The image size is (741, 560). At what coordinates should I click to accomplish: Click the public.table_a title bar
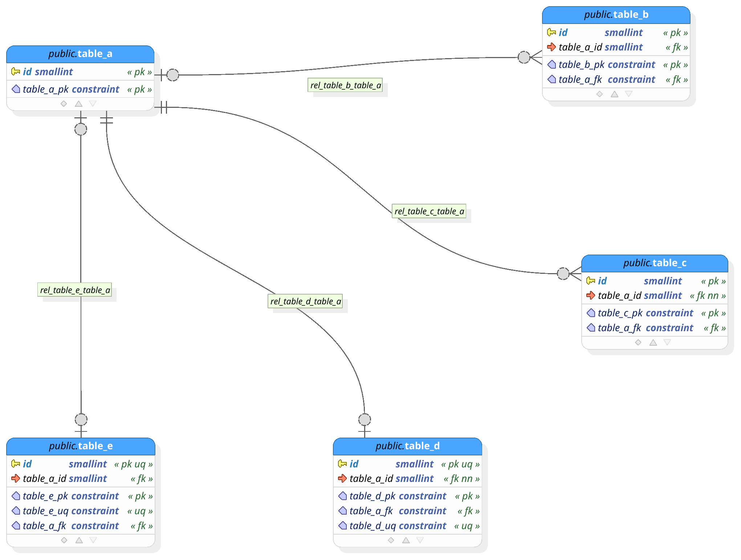(80, 53)
